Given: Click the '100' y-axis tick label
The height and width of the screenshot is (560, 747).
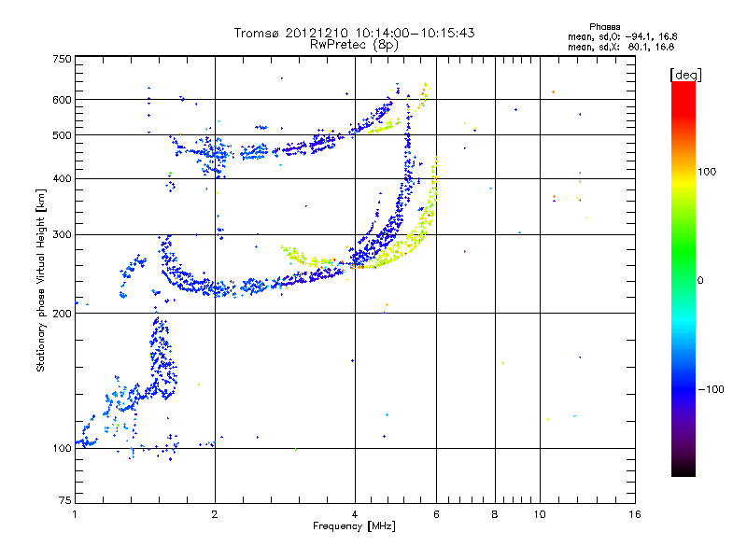Looking at the screenshot, I should [x=62, y=448].
